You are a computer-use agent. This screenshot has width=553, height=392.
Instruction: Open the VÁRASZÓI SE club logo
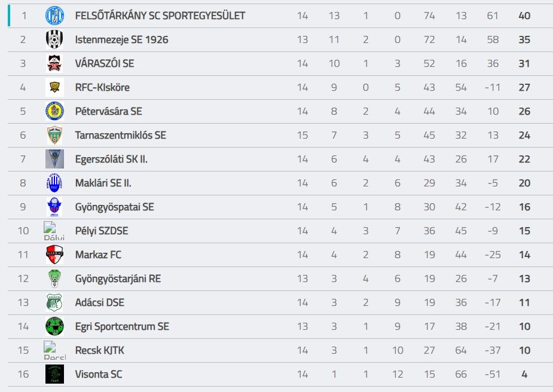click(54, 63)
